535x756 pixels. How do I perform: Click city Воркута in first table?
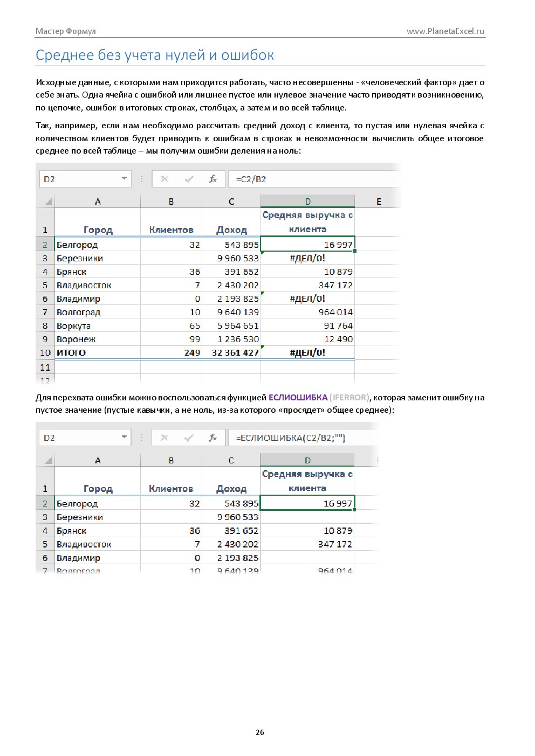98,325
